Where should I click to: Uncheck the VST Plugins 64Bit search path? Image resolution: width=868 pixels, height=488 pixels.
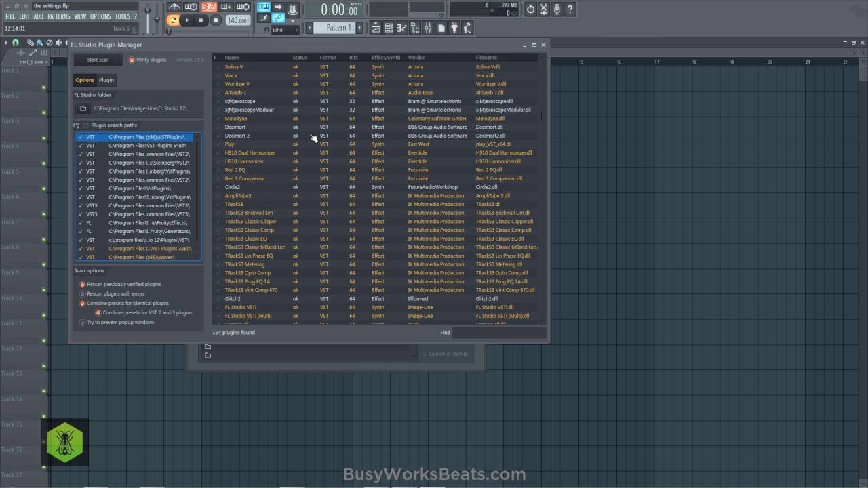click(80, 146)
